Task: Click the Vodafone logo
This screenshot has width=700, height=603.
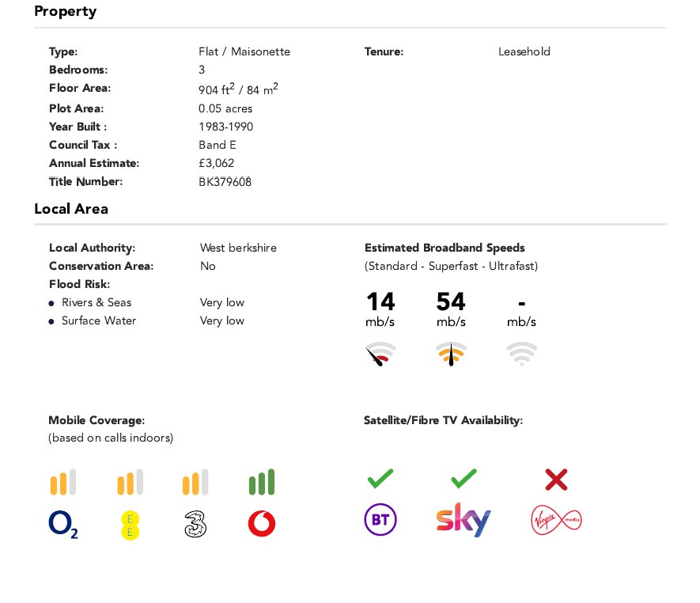Action: [262, 524]
